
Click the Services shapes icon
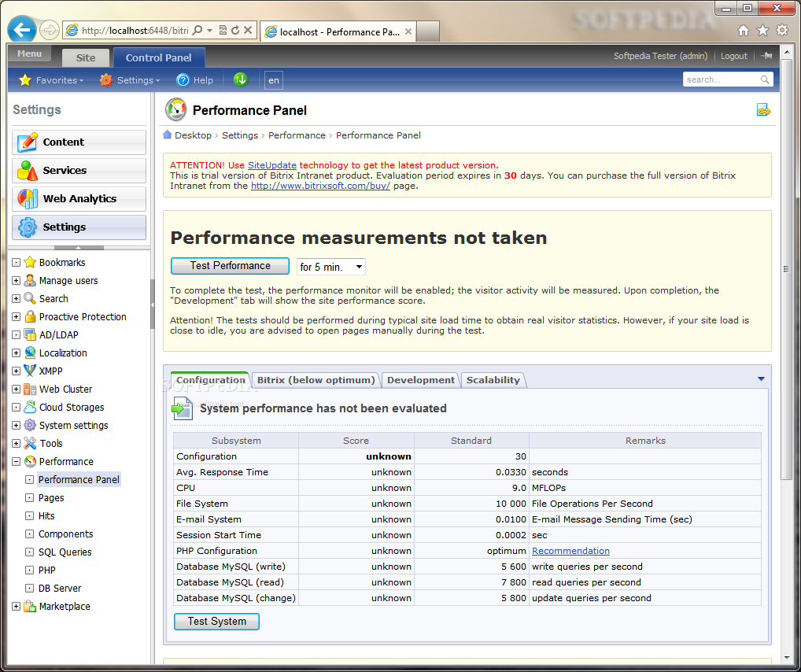point(28,171)
